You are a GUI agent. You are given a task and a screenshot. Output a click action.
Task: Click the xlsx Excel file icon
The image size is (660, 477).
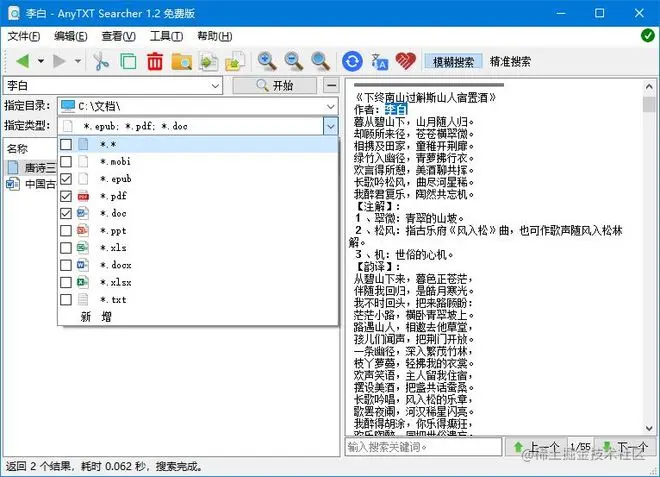click(x=83, y=282)
